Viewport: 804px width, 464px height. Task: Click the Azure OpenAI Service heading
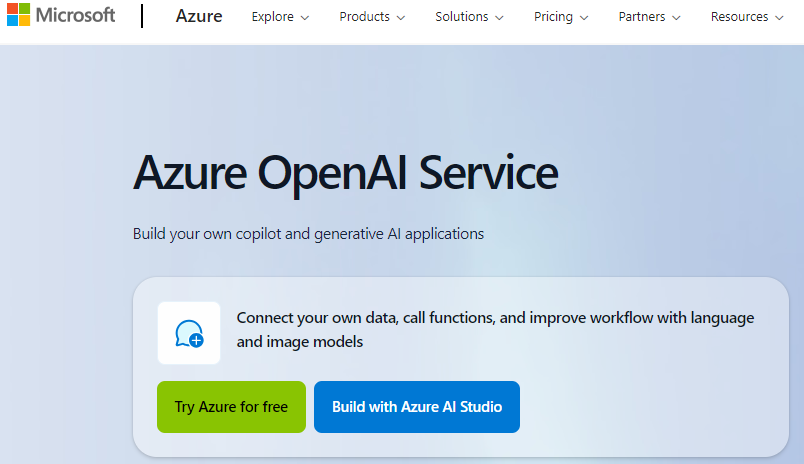[345, 173]
